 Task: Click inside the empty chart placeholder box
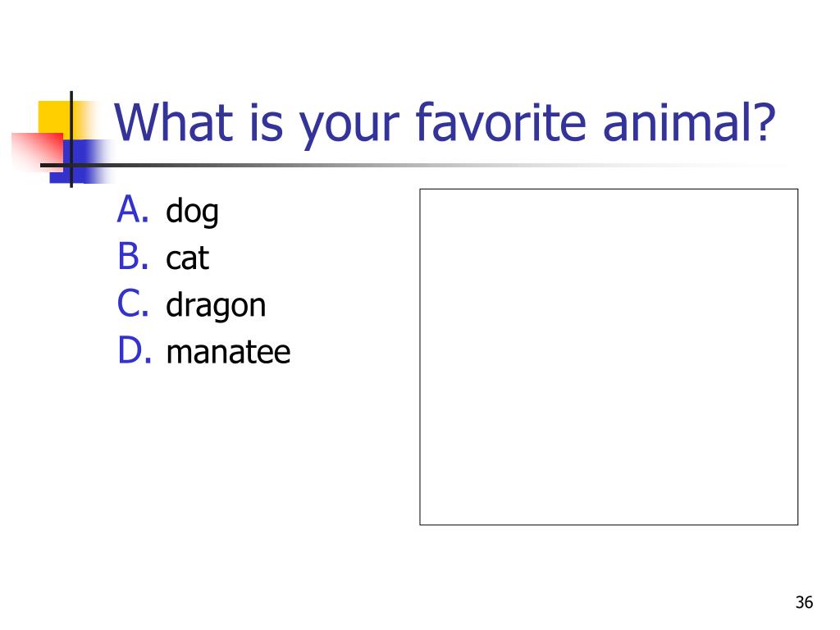click(609, 357)
